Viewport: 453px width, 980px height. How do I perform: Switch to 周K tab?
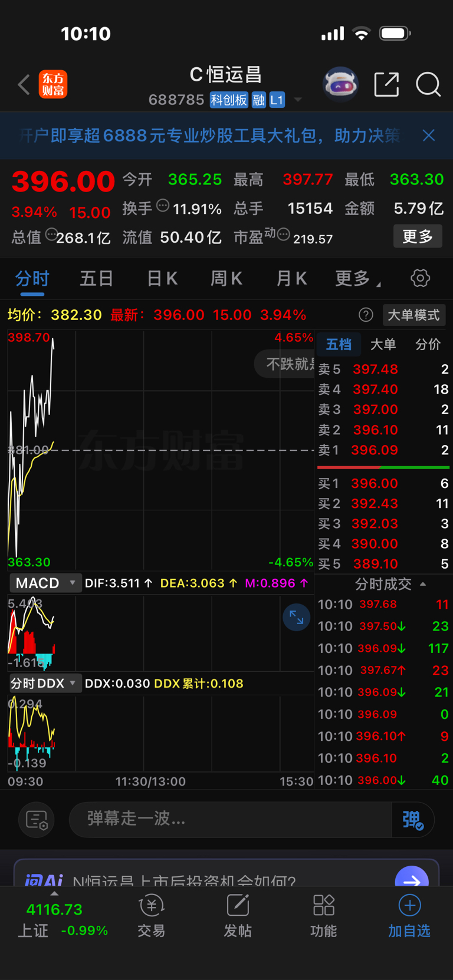tap(226, 278)
